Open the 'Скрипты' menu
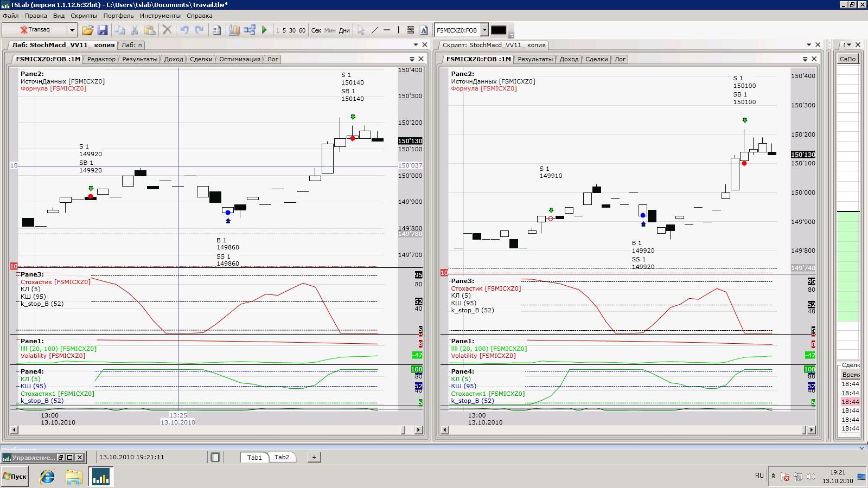This screenshot has height=488, width=868. (84, 16)
